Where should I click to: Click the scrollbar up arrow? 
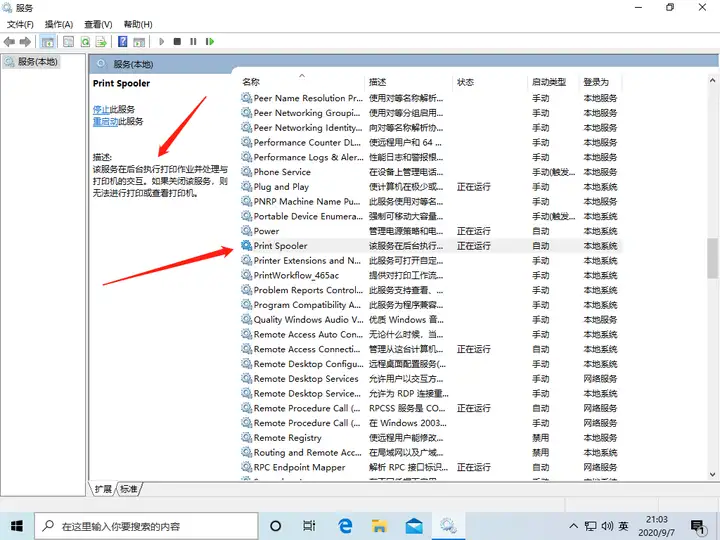[x=712, y=80]
